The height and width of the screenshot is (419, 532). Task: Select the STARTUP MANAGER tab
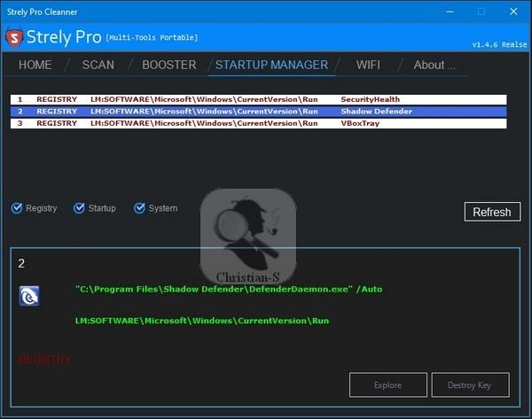[272, 65]
